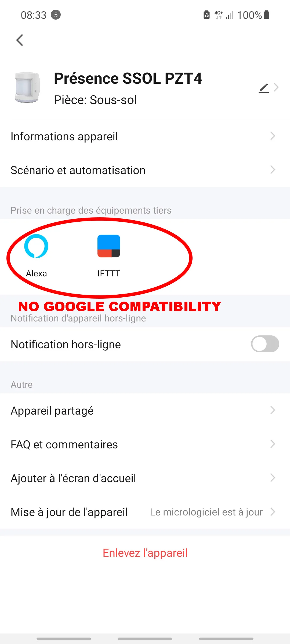The image size is (290, 644).
Task: Tap Enlevez l'appareil red link
Action: 145,553
